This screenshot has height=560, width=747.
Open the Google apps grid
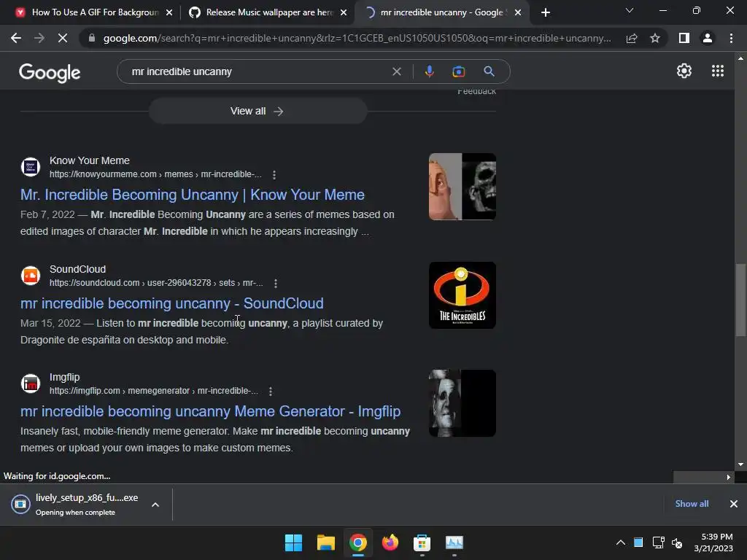[718, 71]
